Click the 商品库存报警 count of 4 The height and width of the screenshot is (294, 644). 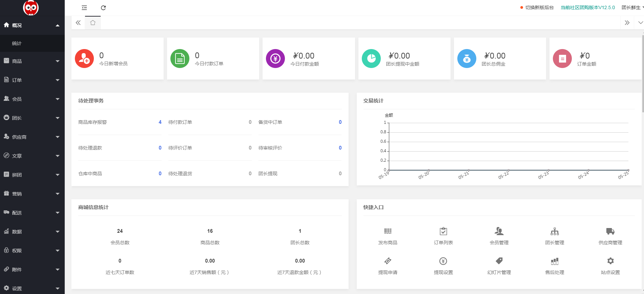[x=160, y=122]
